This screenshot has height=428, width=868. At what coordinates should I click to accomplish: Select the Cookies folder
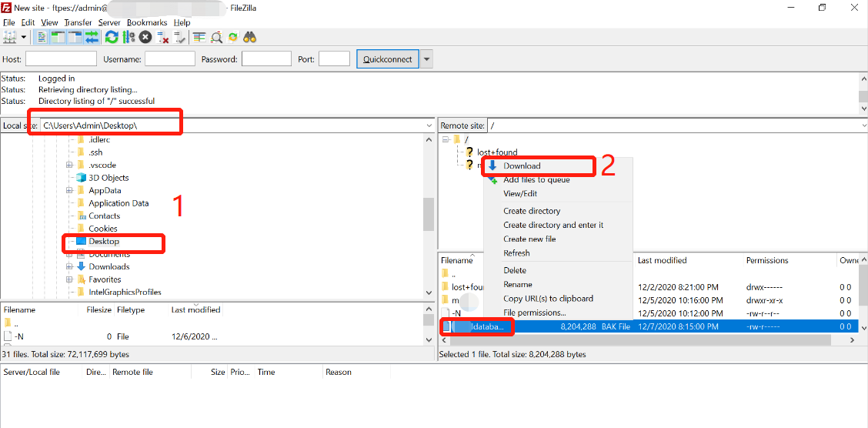click(103, 228)
